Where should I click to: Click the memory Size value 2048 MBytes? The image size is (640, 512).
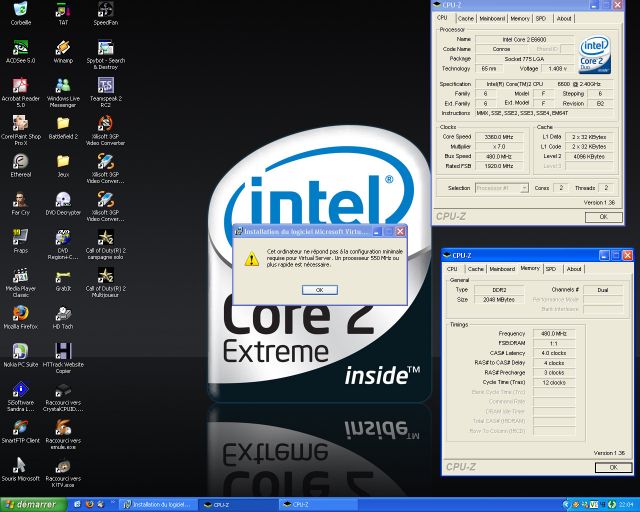[499, 300]
